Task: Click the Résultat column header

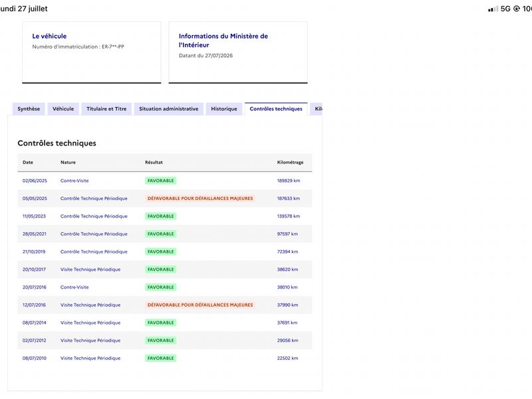Action: (x=154, y=162)
